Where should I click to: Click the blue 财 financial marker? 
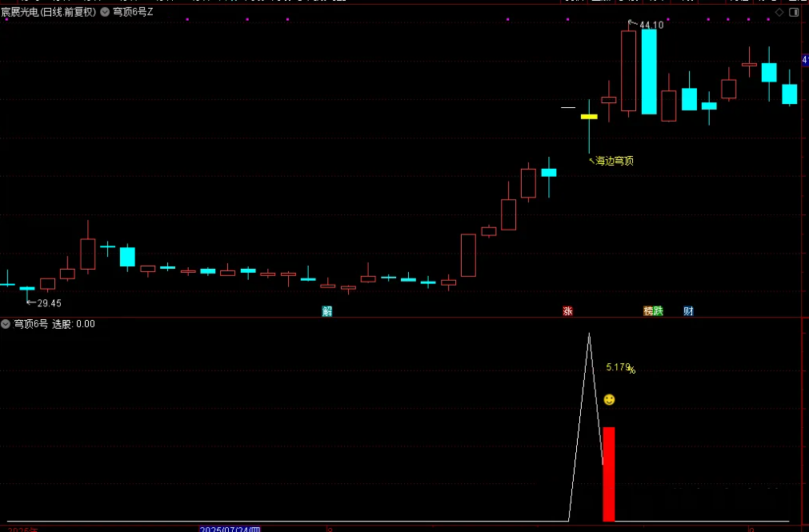click(688, 311)
